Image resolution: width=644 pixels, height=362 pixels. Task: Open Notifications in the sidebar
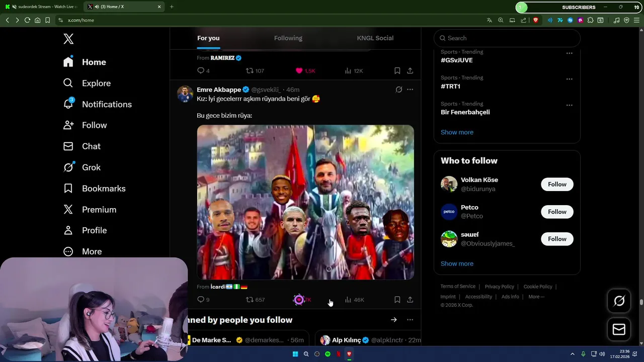[x=97, y=104]
